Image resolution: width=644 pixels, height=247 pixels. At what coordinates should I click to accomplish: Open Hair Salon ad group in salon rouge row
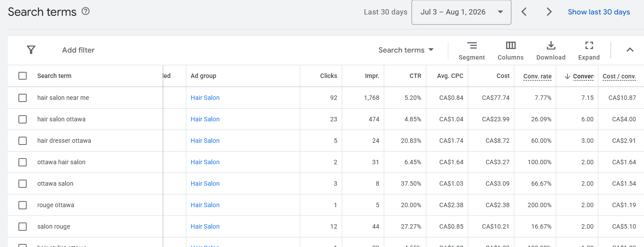205,226
